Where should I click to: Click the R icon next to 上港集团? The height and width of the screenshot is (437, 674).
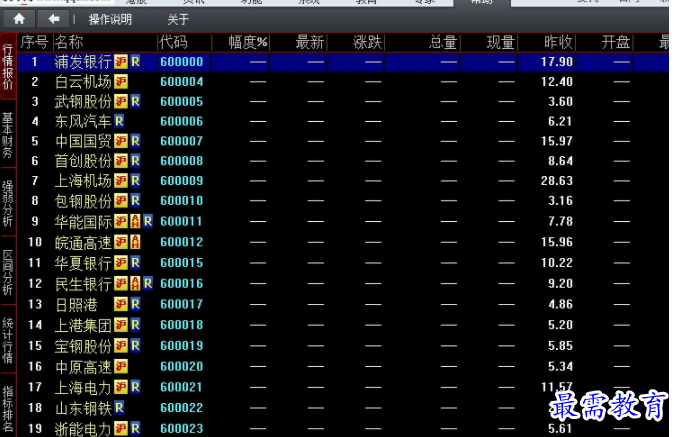135,325
